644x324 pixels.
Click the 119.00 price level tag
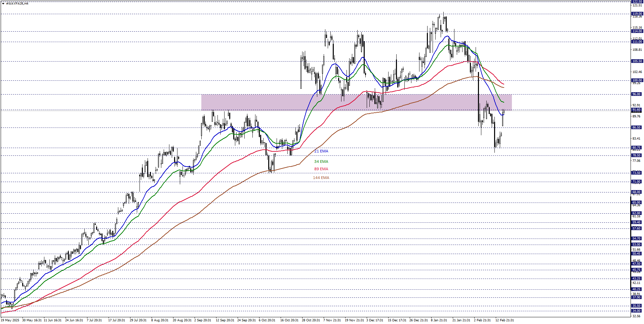(637, 14)
